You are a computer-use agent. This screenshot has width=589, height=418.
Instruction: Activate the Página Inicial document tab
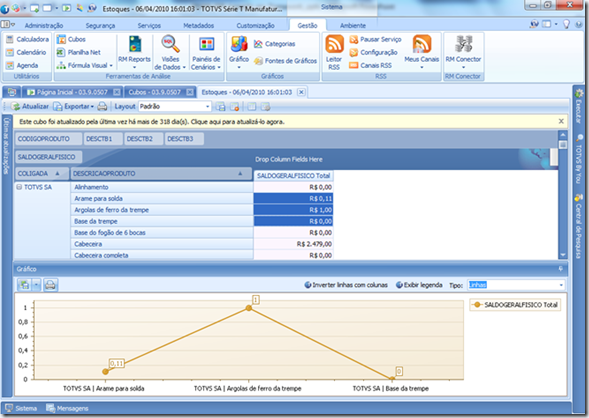pos(71,92)
